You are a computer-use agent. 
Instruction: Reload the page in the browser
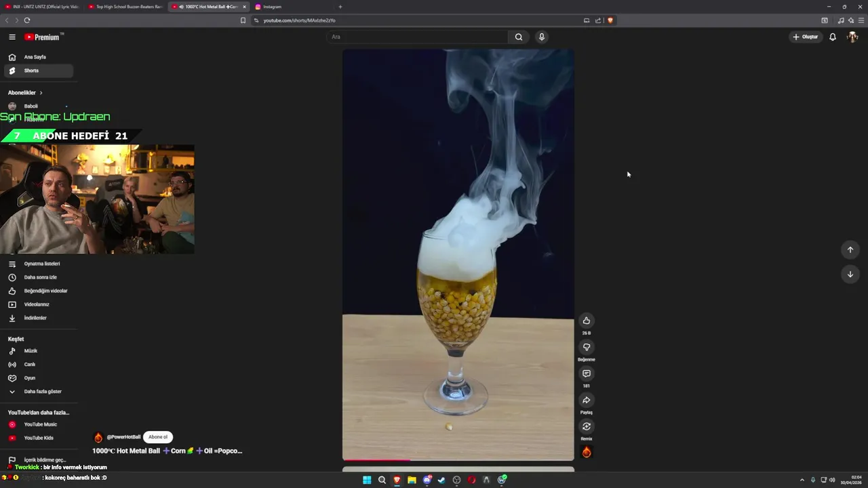pyautogui.click(x=27, y=20)
